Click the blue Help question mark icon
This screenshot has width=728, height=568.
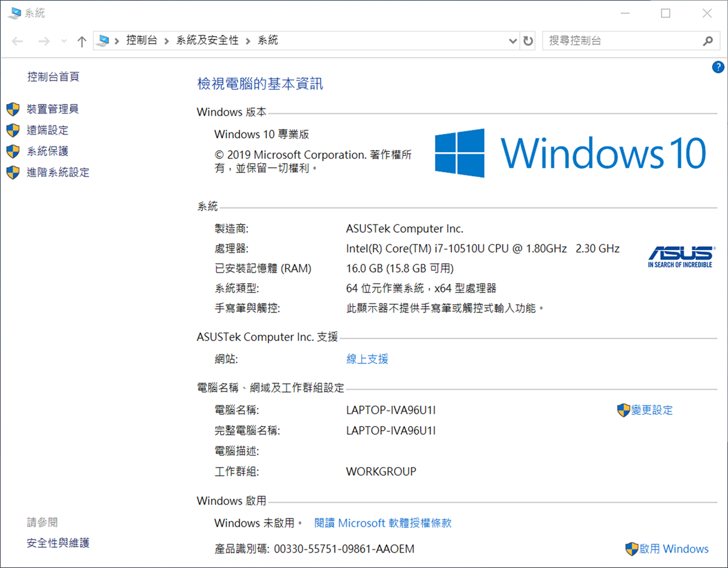coord(717,67)
